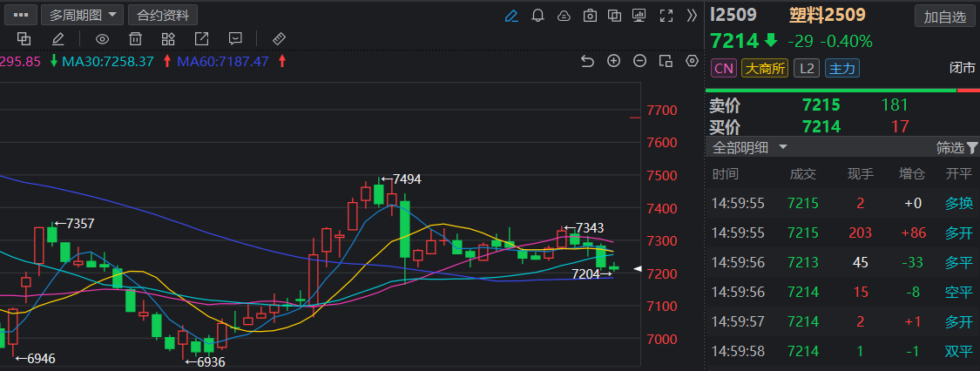This screenshot has width=980, height=371.
Task: Open the hexagon indicator settings icon
Action: coord(692,61)
